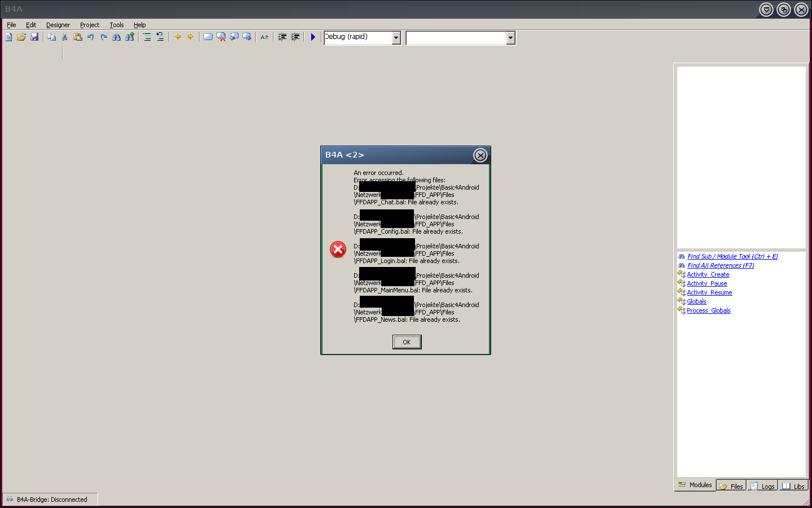812x508 pixels.
Task: Click the Toggle bookmark icon
Action: 208,37
